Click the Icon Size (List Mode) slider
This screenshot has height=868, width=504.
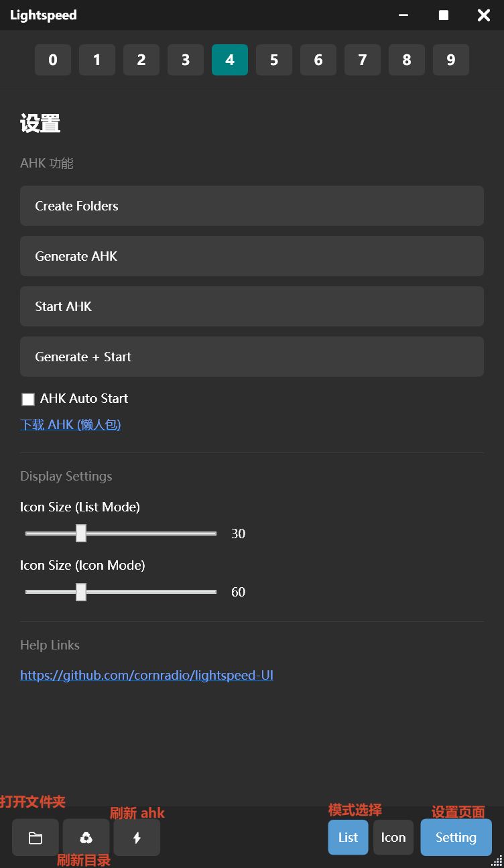tap(121, 534)
